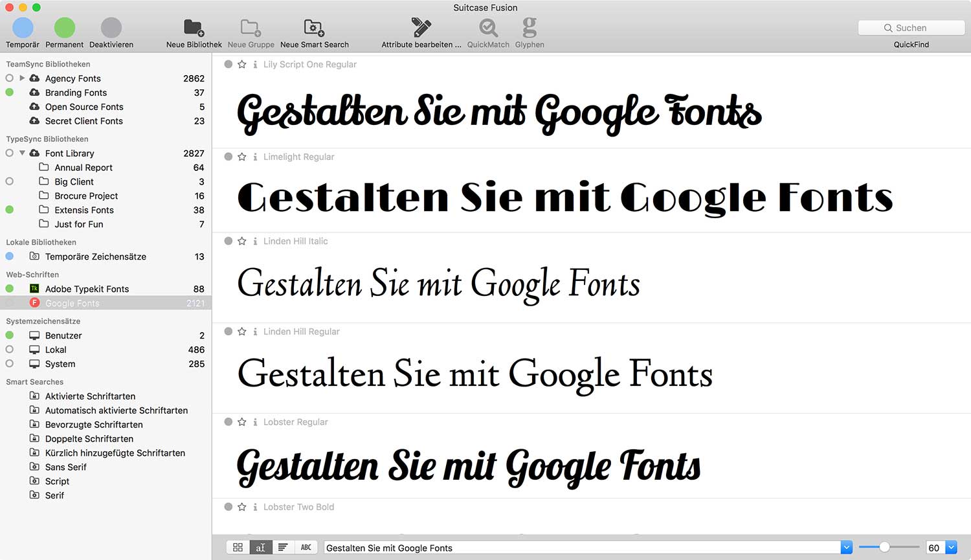
Task: Select the ABC preview mode
Action: tap(306, 548)
